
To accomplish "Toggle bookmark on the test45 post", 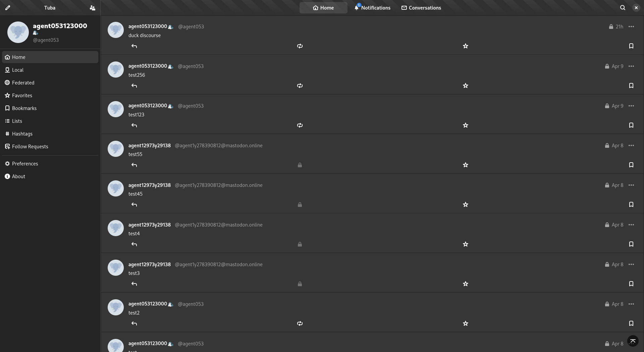I will (631, 205).
